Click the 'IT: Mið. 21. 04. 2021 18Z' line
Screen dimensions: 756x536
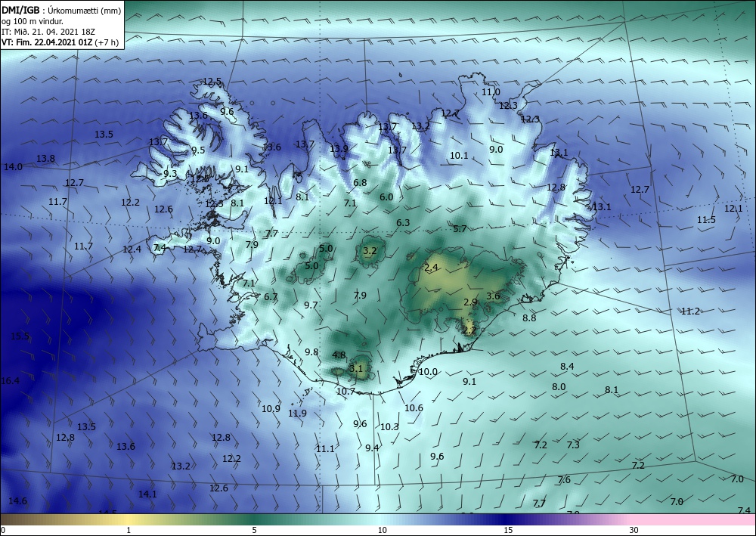pos(48,32)
